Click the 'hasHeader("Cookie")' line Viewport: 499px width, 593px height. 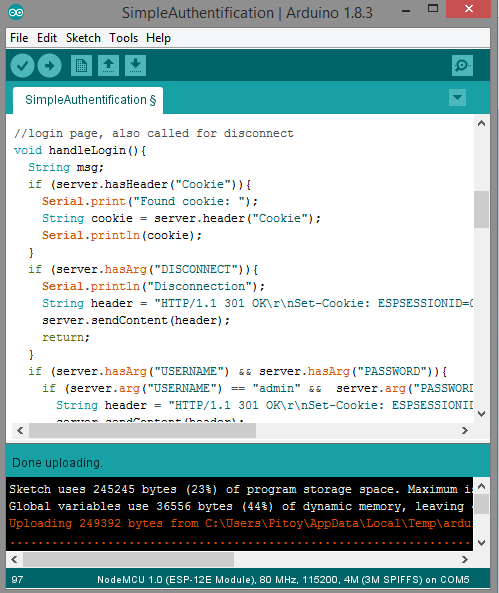[x=140, y=185]
